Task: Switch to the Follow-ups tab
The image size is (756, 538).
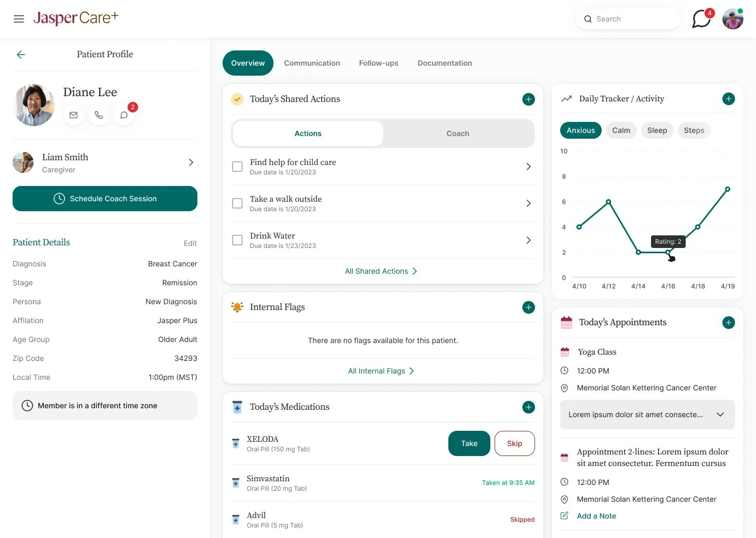Action: pos(379,63)
